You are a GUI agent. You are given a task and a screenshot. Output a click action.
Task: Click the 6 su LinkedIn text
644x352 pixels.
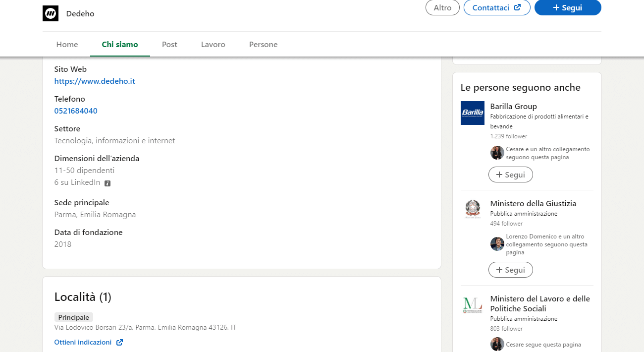coord(77,182)
